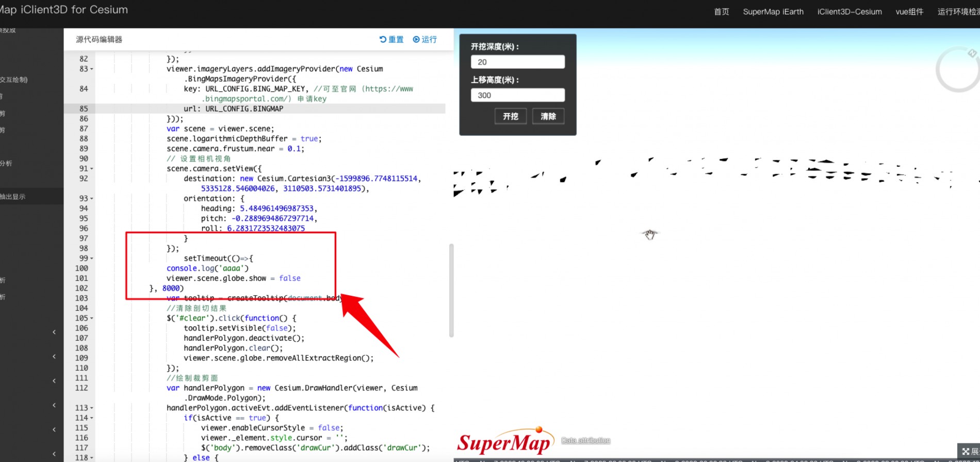Select the 交互绘制 sidebar item

pyautogui.click(x=13, y=79)
